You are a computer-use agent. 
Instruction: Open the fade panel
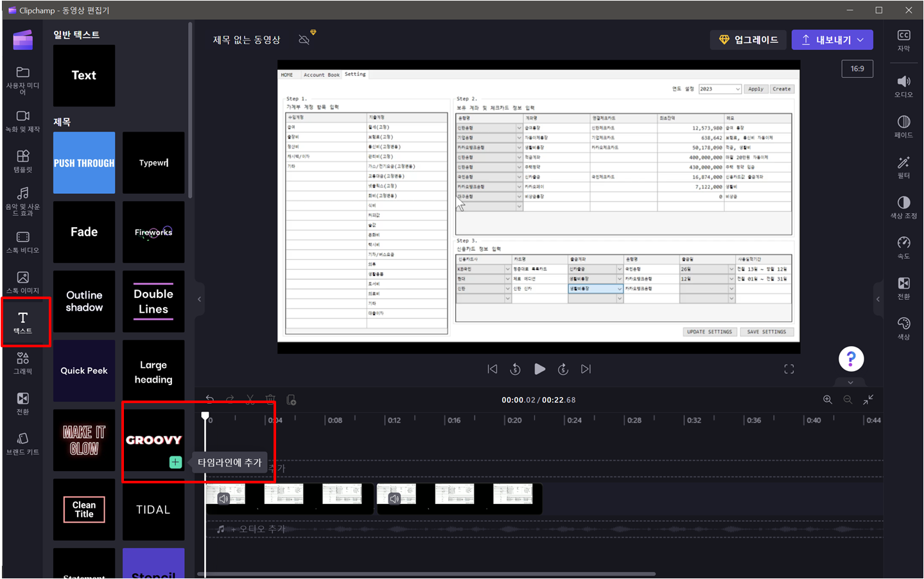(903, 126)
